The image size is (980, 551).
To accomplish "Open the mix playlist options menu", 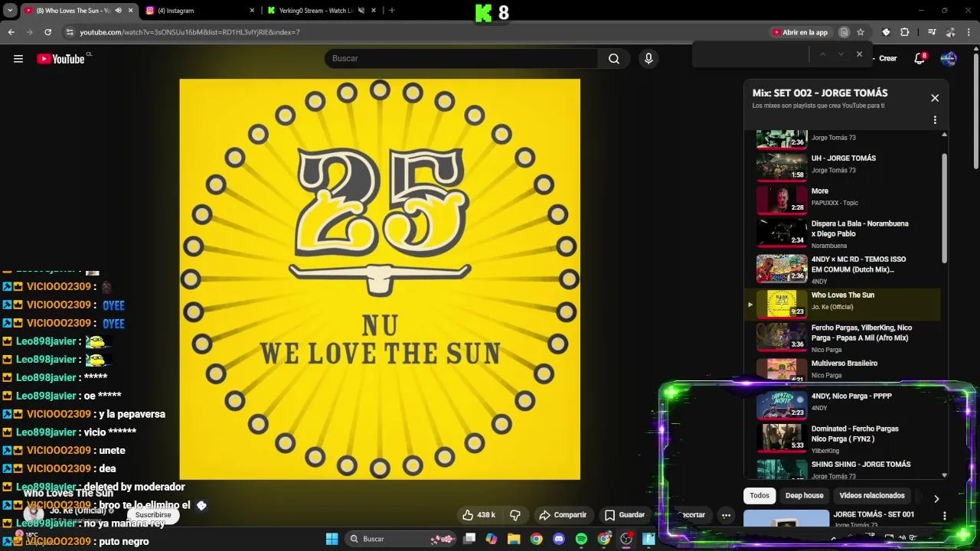I will (x=935, y=120).
